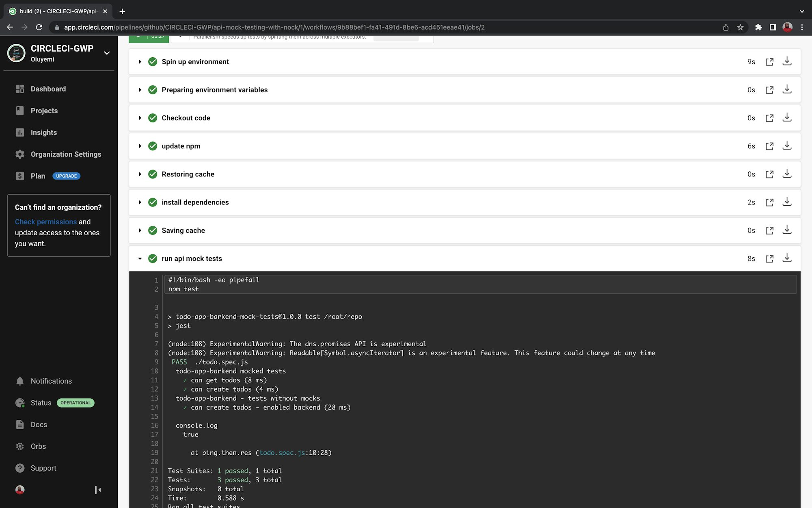
Task: Click the browser address bar URL
Action: [274, 27]
